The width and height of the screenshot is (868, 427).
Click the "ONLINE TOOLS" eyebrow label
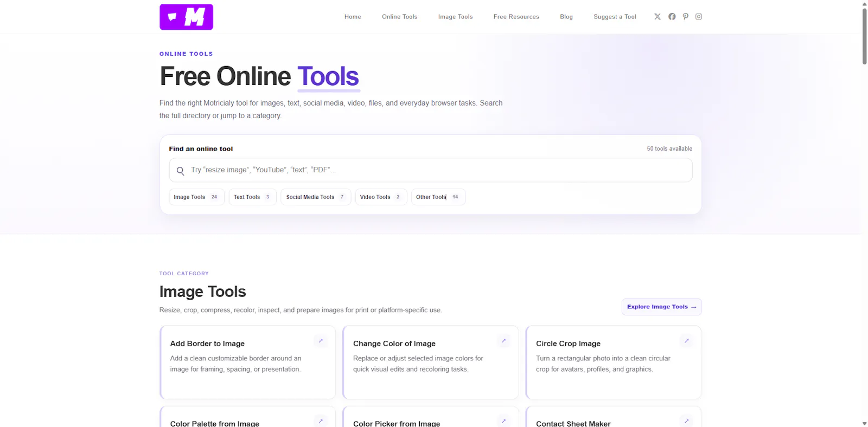[186, 54]
